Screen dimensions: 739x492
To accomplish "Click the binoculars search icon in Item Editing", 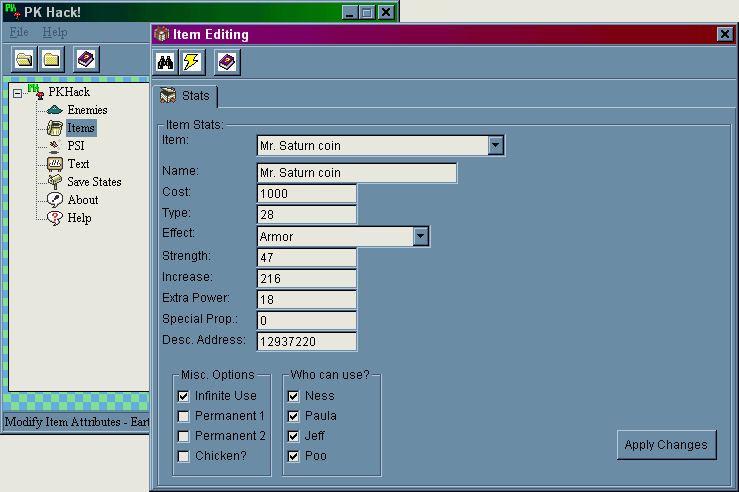I will (165, 62).
